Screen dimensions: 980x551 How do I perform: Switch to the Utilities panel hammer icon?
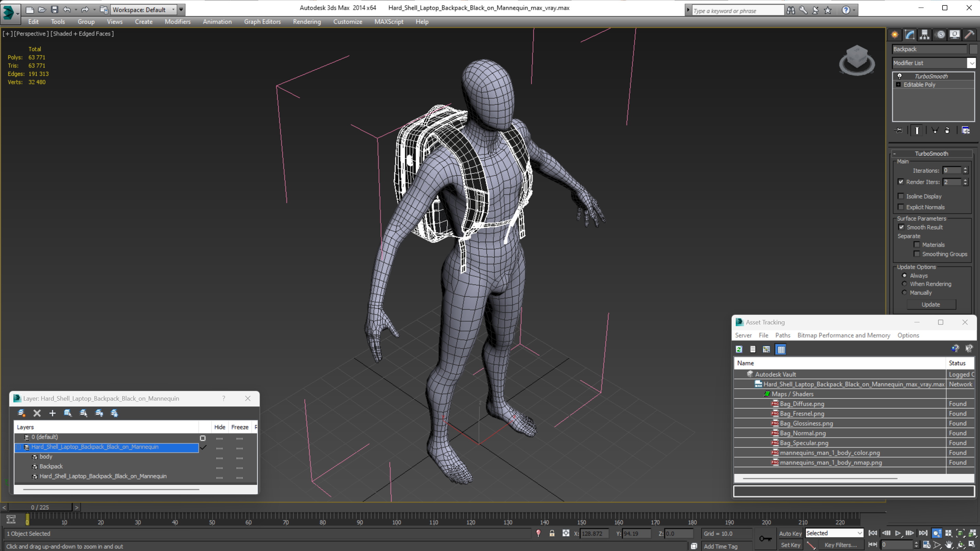click(x=970, y=35)
